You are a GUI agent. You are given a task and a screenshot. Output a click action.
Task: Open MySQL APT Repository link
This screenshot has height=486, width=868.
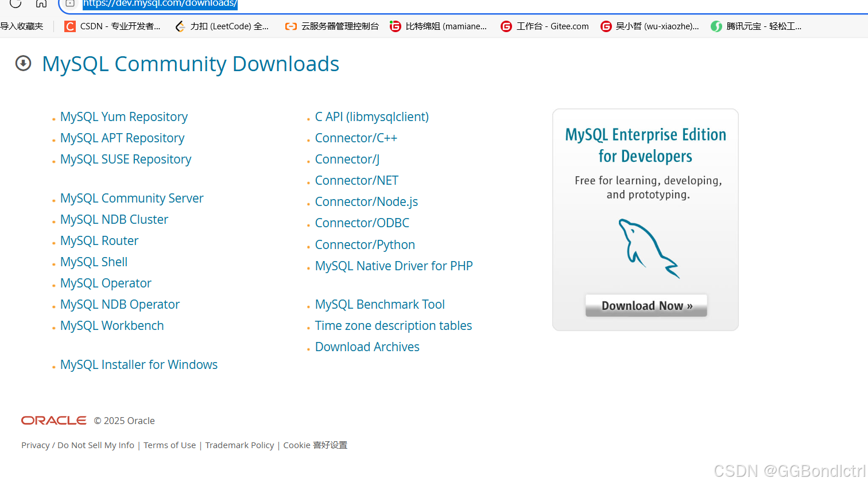coord(122,138)
